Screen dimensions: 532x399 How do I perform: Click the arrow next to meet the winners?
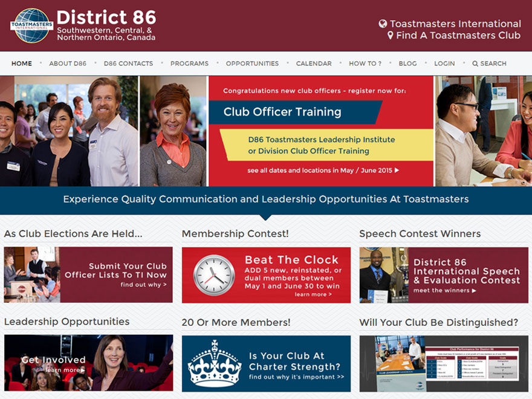(x=473, y=291)
